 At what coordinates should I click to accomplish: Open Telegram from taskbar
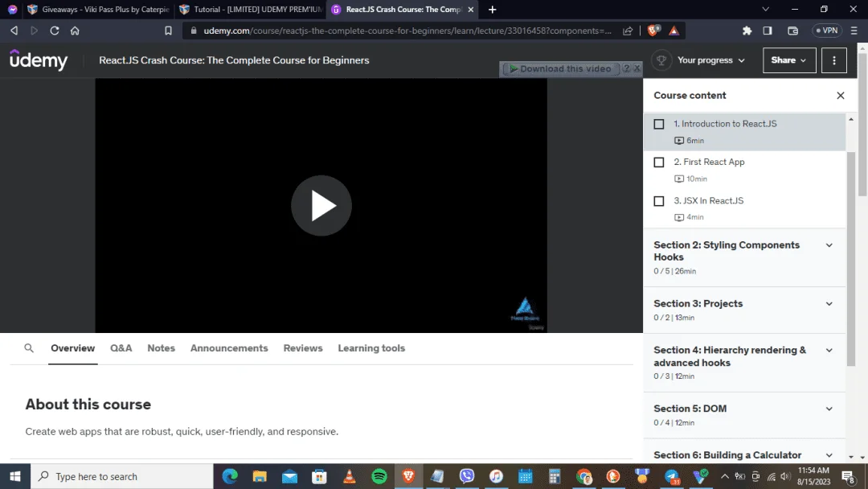tap(671, 476)
